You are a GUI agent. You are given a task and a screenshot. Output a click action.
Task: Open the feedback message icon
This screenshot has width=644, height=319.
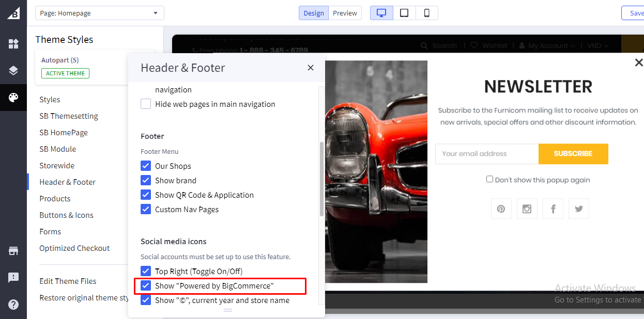coord(13,278)
